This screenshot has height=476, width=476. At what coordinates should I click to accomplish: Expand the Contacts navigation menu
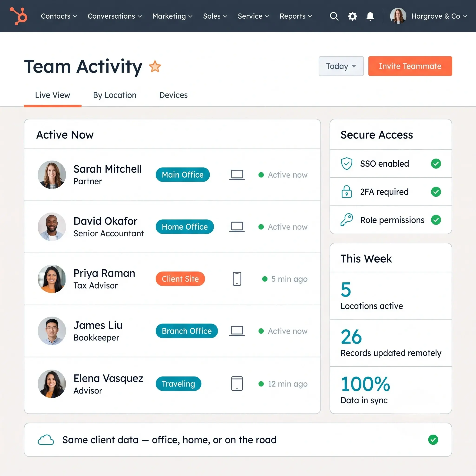[x=59, y=16]
